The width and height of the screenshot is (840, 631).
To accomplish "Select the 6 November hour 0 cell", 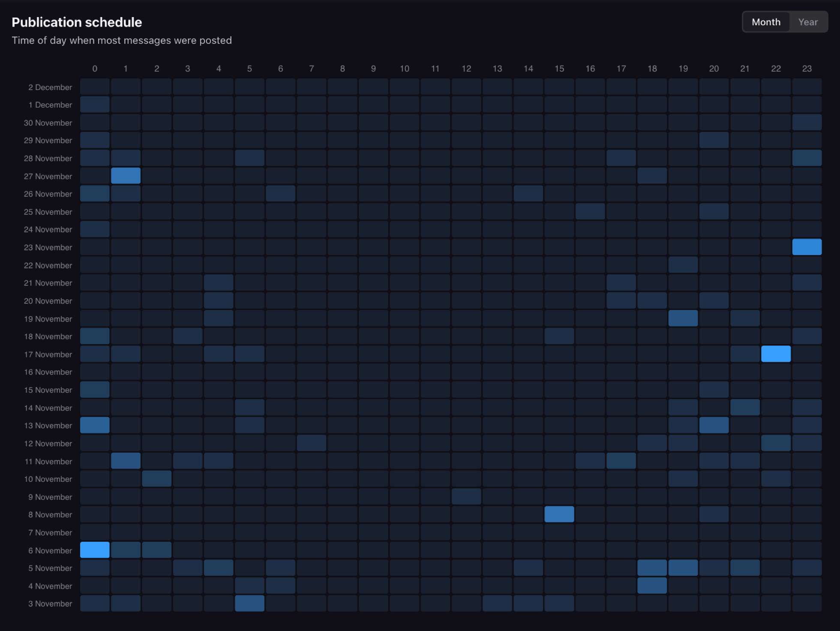I will coord(95,550).
